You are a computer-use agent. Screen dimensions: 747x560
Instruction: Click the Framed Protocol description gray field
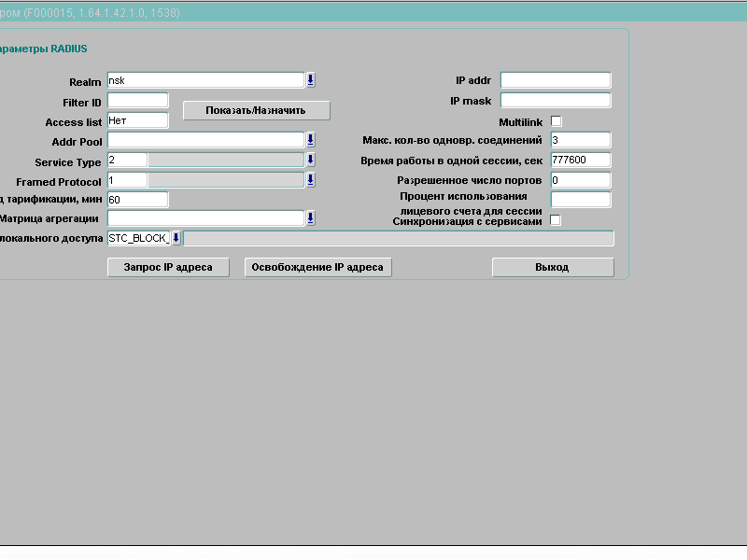tap(226, 180)
